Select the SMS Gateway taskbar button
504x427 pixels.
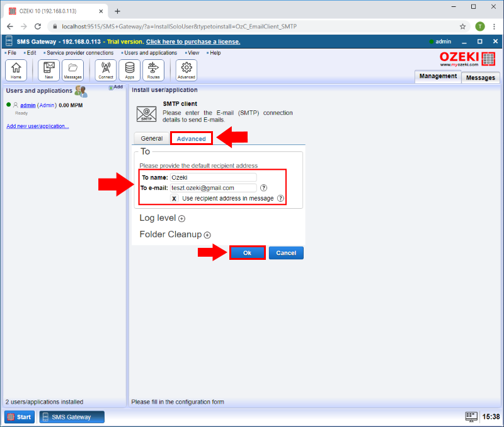pyautogui.click(x=72, y=417)
